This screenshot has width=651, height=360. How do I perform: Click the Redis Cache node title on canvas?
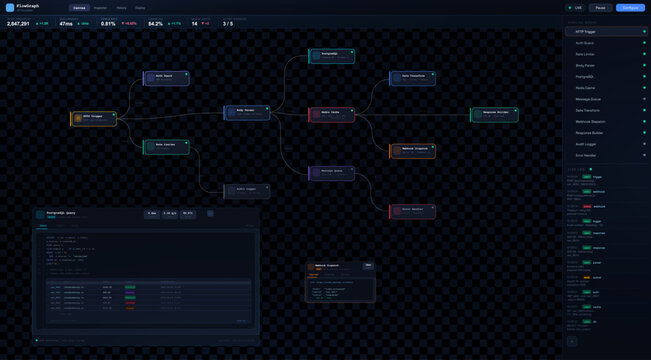pos(330,112)
